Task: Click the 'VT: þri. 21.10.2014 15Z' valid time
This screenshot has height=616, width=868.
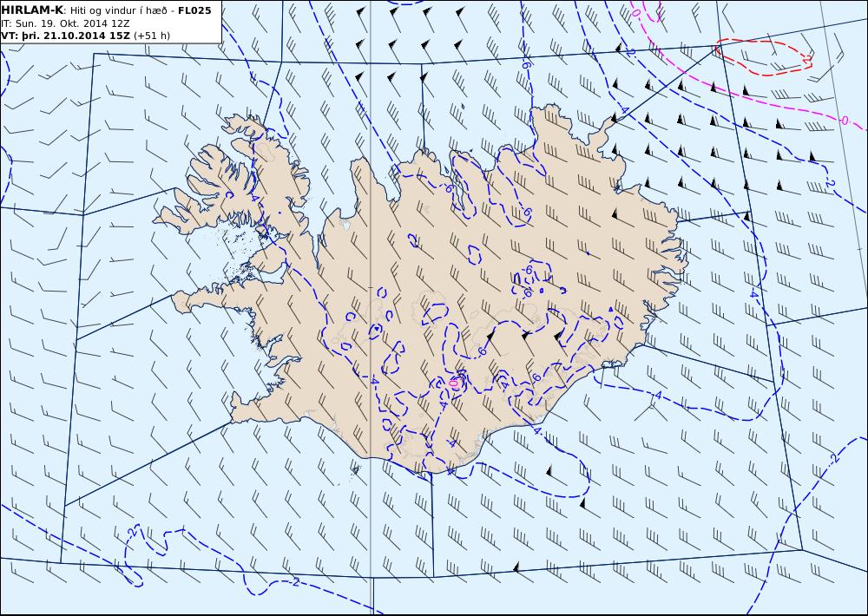Action: coord(65,36)
